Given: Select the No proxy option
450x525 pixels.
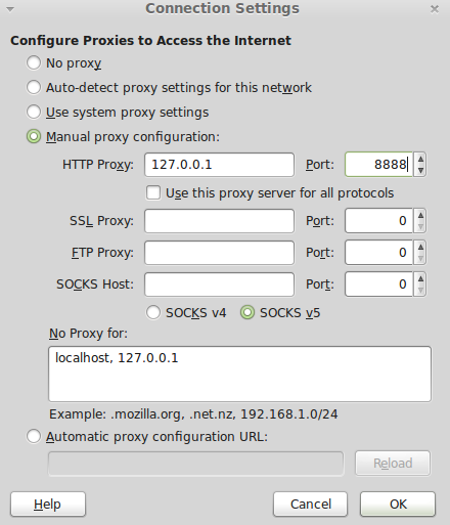Looking at the screenshot, I should [x=33, y=63].
